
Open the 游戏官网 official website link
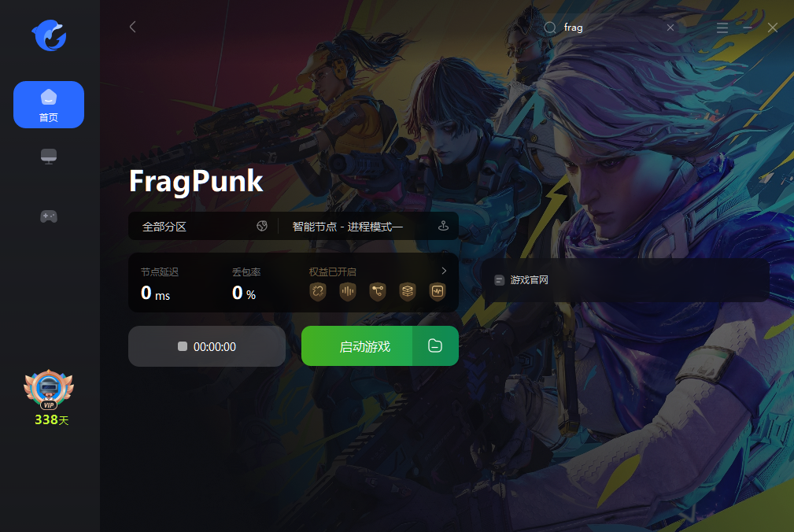[x=522, y=280]
